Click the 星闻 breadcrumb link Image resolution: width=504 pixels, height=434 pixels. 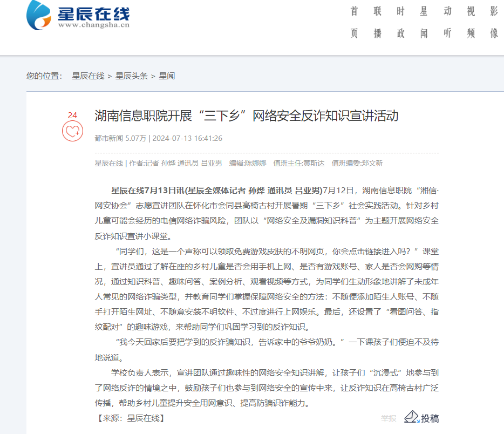pyautogui.click(x=167, y=76)
